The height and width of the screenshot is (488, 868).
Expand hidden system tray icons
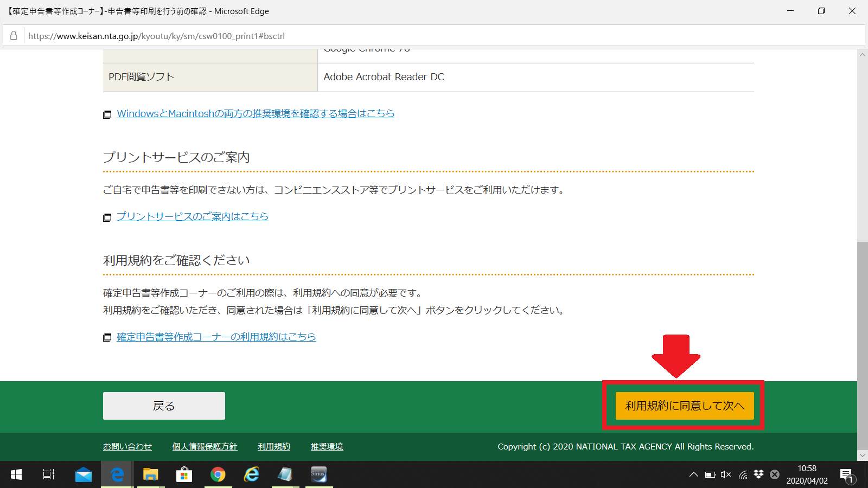pyautogui.click(x=694, y=474)
